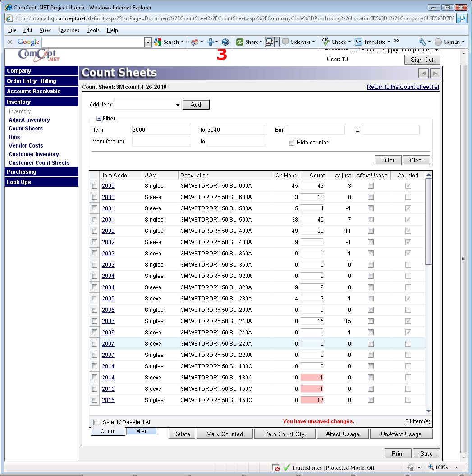Check Affect Usage for item 2000 Singles
This screenshot has width=472, height=476.
[x=371, y=186]
